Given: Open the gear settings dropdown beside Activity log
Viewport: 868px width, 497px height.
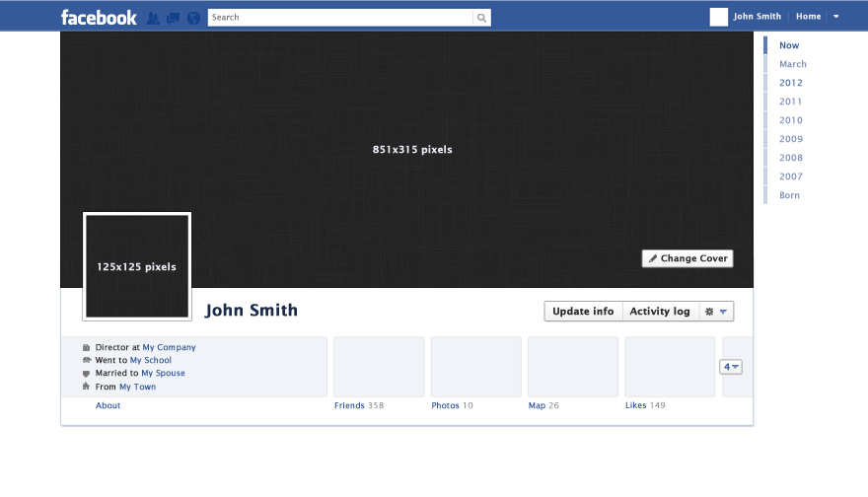Looking at the screenshot, I should pos(716,312).
